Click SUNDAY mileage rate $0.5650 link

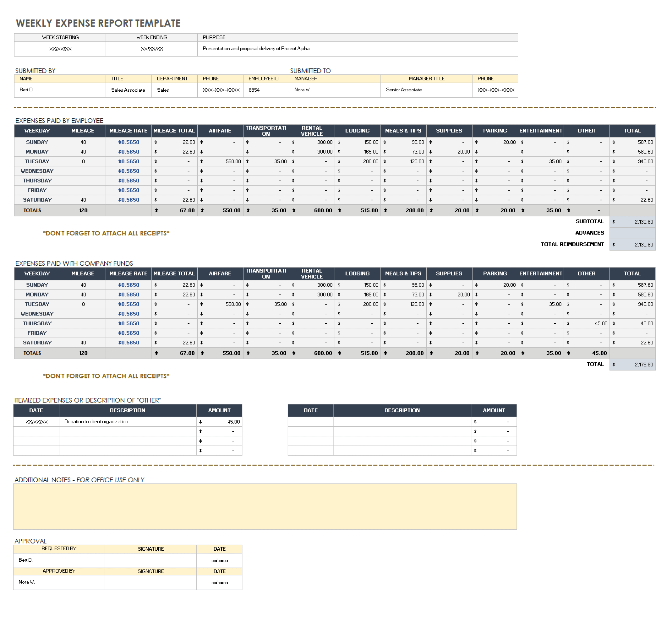click(x=128, y=142)
